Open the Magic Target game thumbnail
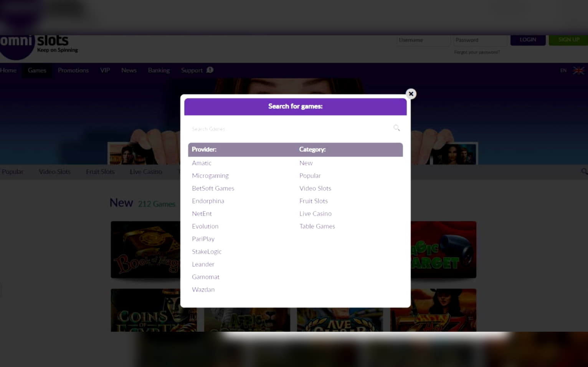 click(x=444, y=250)
